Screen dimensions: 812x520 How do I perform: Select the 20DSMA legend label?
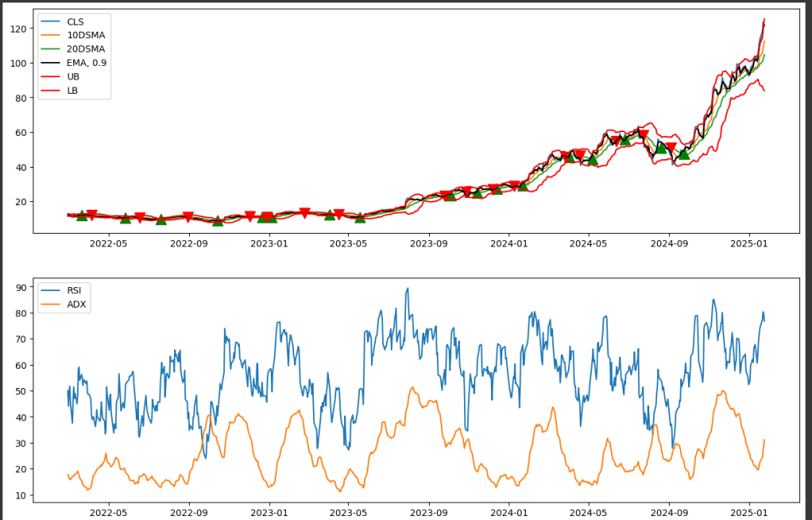[x=86, y=49]
